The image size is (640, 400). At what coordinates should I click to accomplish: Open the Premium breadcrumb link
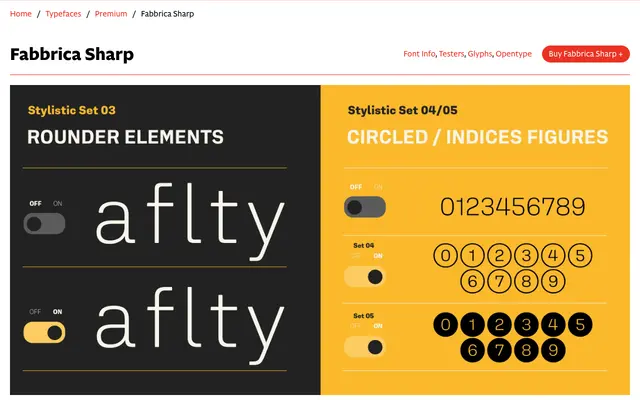point(111,14)
